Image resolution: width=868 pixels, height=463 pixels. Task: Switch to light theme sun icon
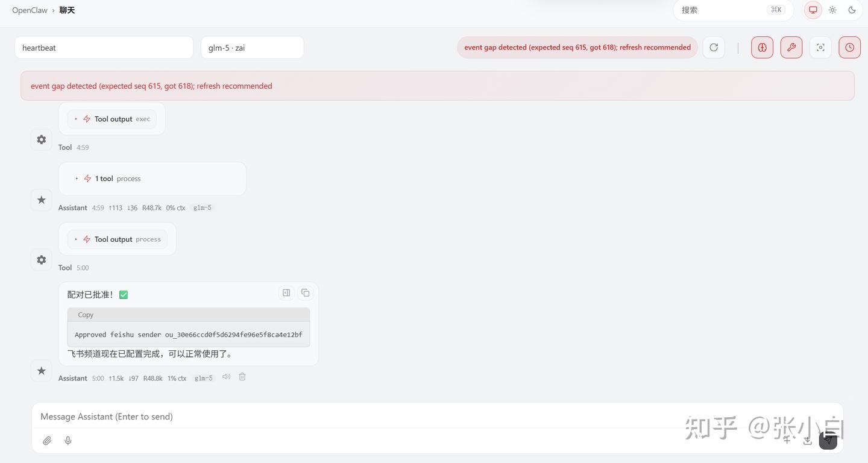coord(832,10)
